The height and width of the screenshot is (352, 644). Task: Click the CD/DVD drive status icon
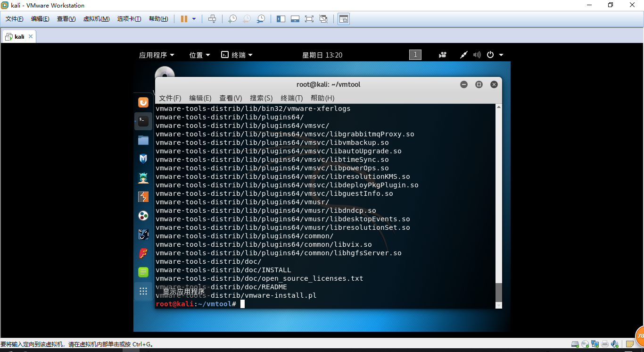tap(585, 344)
